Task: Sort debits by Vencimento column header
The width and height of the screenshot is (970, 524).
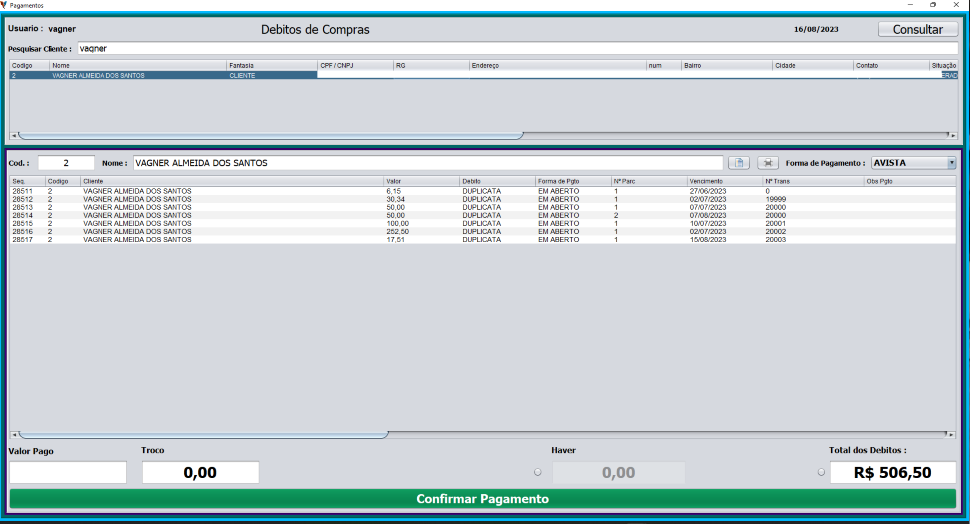Action: tap(724, 181)
